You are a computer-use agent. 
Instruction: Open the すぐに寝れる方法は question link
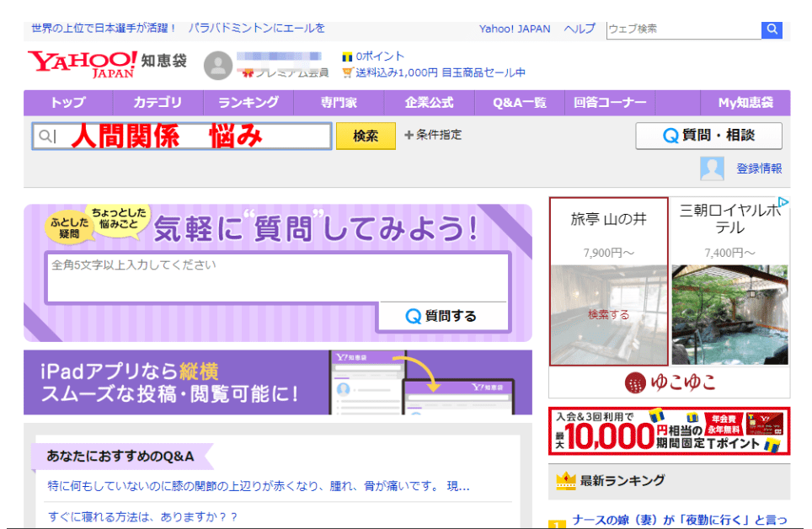pyautogui.click(x=142, y=516)
